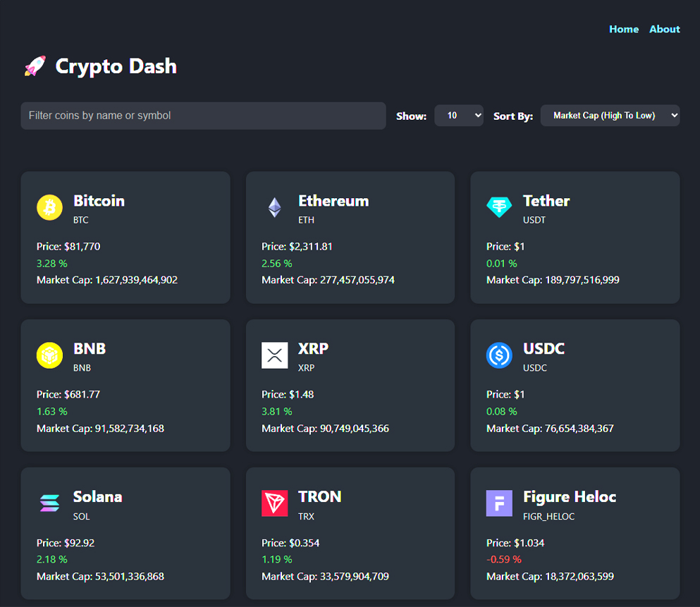Screen dimensions: 700x607
Task: Click Ethereum's 2.56 % change
Action: (277, 264)
